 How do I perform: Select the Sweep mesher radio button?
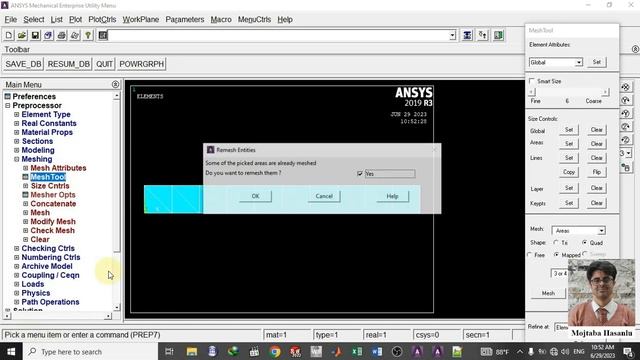coord(585,254)
